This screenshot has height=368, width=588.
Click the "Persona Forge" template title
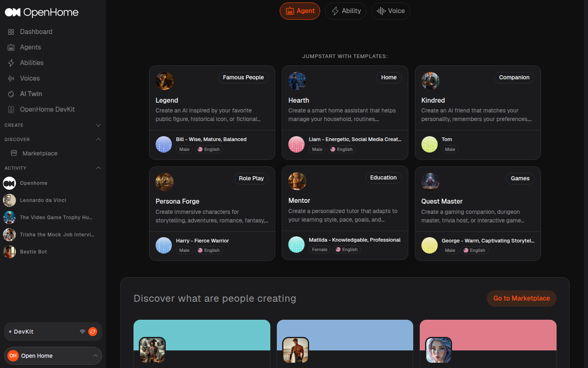tap(177, 202)
